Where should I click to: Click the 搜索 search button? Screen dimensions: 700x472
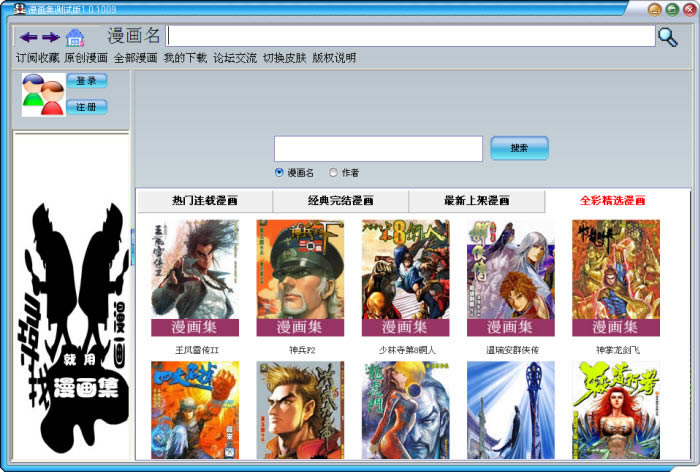click(519, 148)
